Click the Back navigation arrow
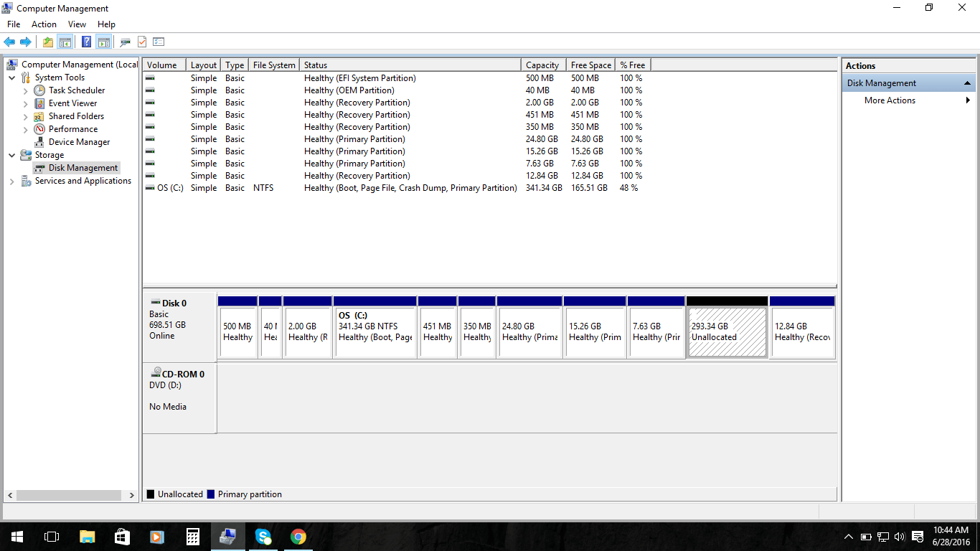This screenshot has width=980, height=551. click(x=10, y=41)
